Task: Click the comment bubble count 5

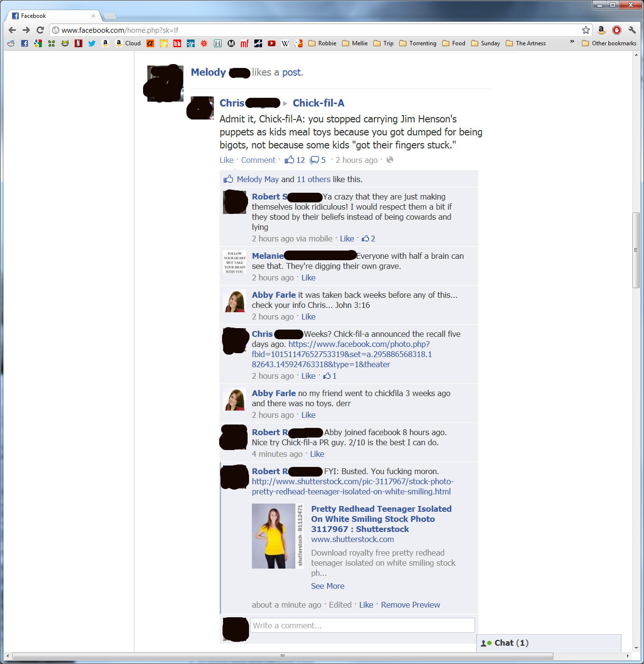Action: click(x=318, y=160)
